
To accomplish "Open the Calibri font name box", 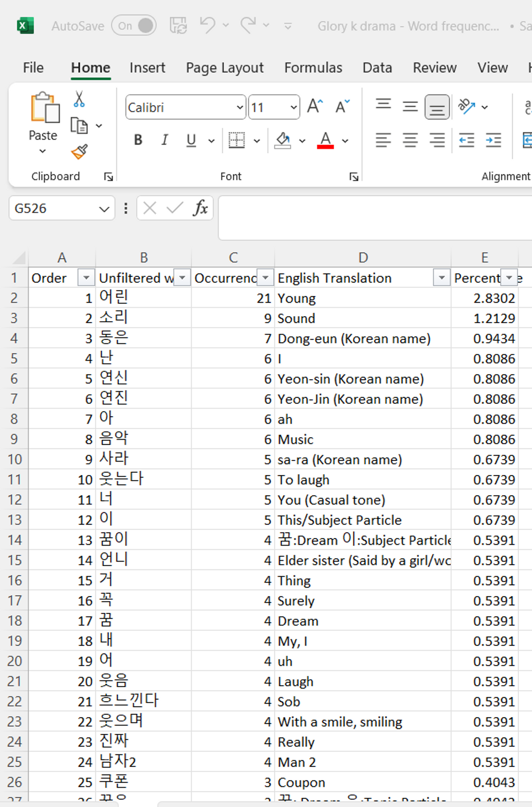I will point(186,107).
